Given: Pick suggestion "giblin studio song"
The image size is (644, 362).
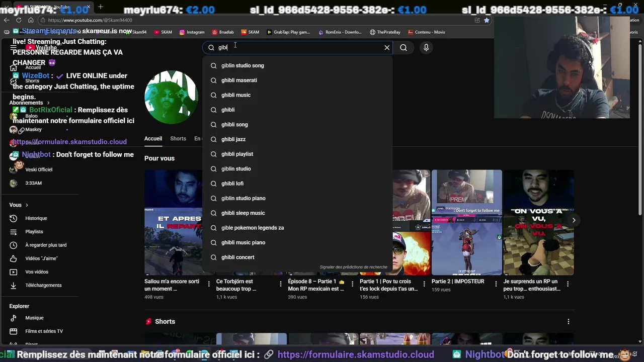Looking at the screenshot, I should pyautogui.click(x=297, y=65).
